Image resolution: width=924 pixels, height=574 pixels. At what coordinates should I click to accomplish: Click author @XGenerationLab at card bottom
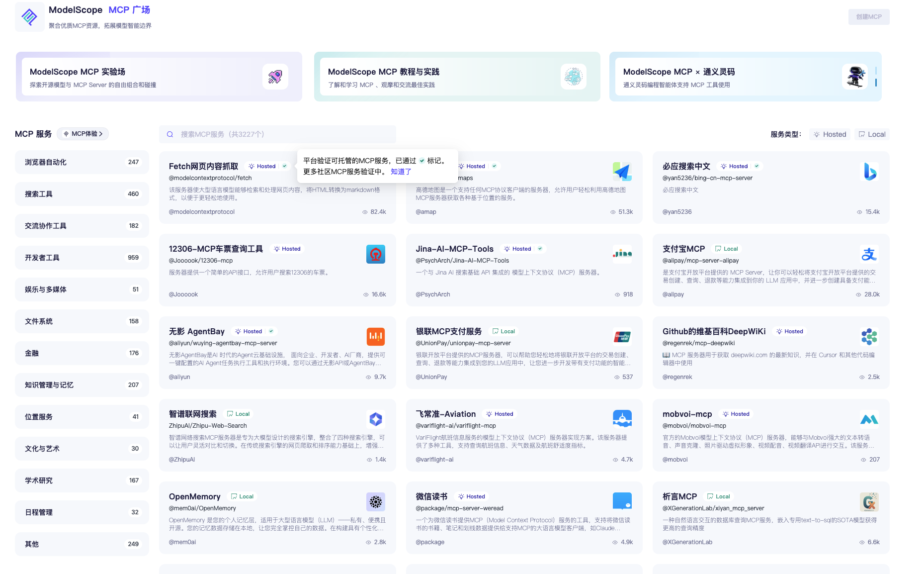point(687,542)
